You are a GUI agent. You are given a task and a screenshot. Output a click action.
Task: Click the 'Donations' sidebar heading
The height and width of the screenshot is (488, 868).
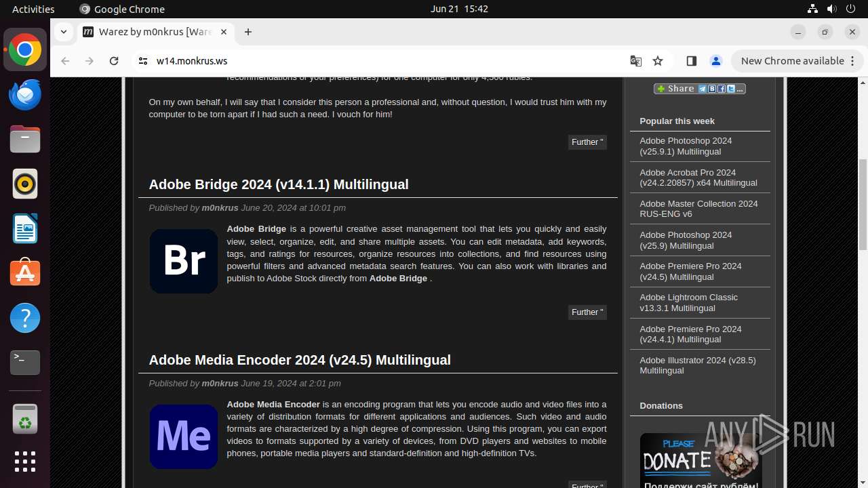pos(661,406)
